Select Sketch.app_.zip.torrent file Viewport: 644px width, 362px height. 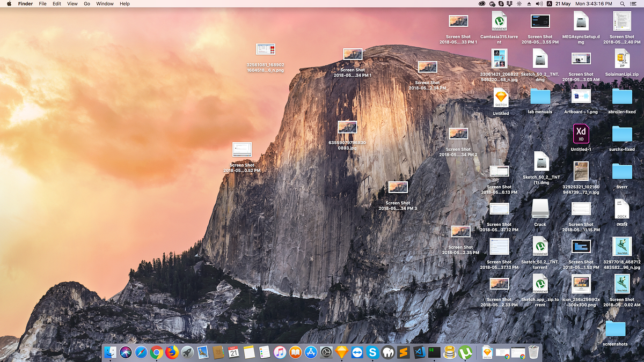point(540,284)
